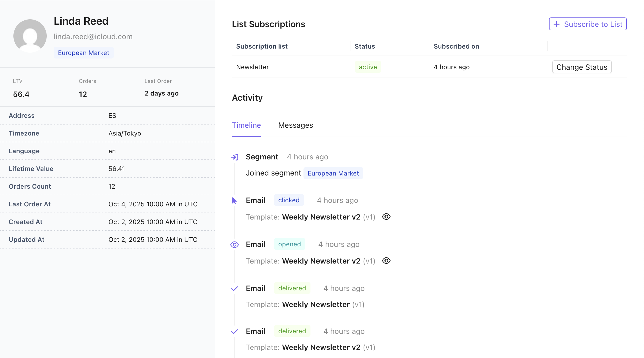
Task: Click Linda Reed's avatar image
Action: tap(30, 36)
